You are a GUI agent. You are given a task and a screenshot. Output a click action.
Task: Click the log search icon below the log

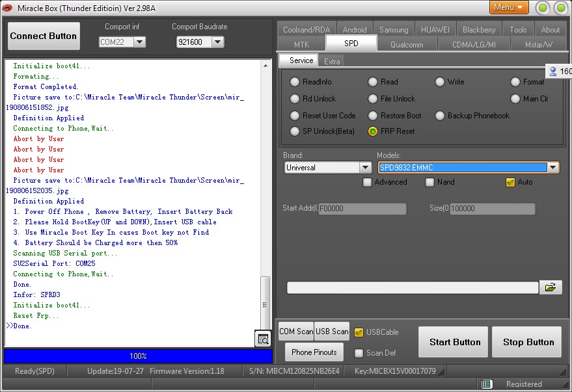[x=263, y=339]
